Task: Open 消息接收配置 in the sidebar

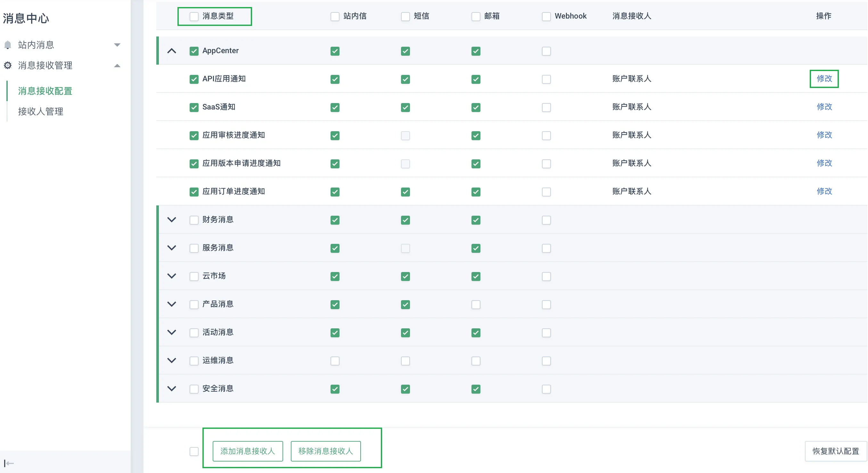Action: 45,91
